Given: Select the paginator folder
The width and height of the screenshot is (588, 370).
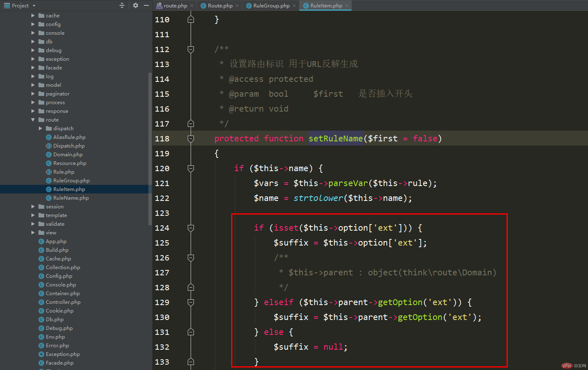Looking at the screenshot, I should [x=54, y=94].
